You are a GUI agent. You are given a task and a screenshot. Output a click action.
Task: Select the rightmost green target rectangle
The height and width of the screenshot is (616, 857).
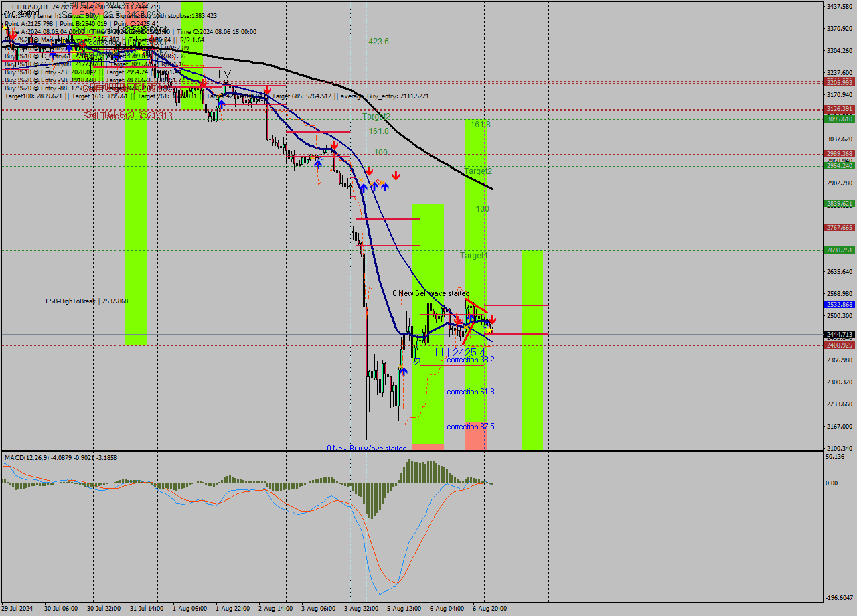tap(532, 348)
